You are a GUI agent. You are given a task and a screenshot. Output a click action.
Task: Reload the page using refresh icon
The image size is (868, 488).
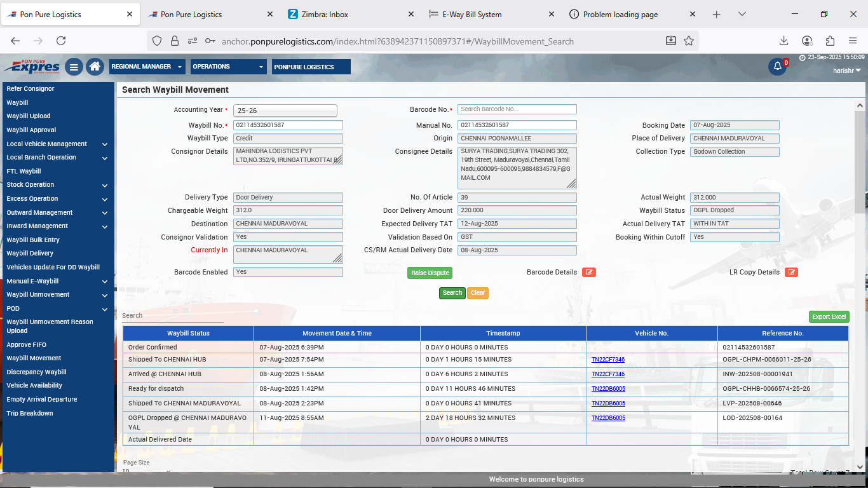61,41
